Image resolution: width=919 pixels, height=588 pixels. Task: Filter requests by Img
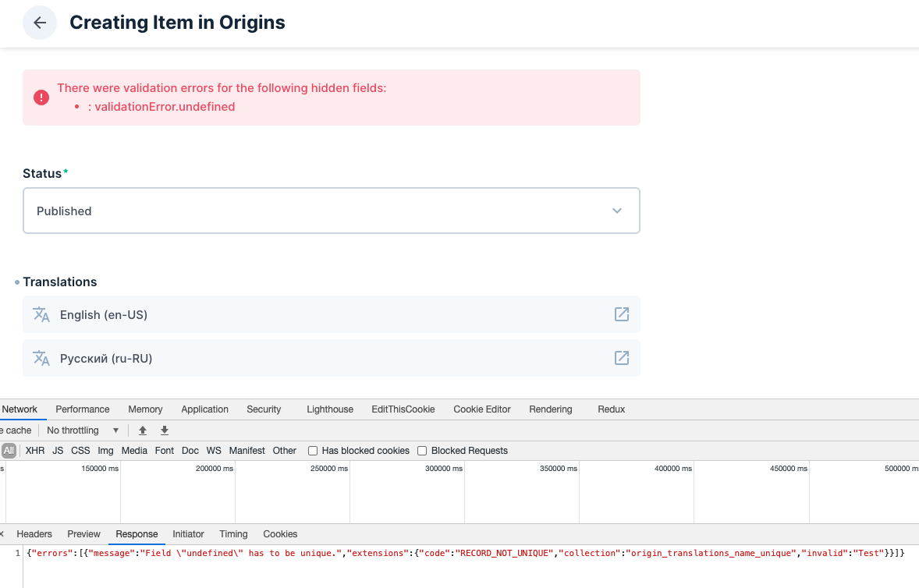(105, 451)
